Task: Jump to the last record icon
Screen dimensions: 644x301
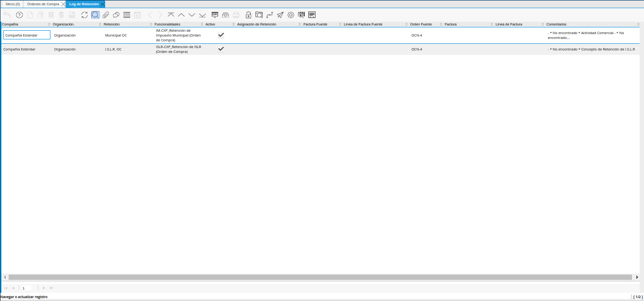Action: pos(203,15)
